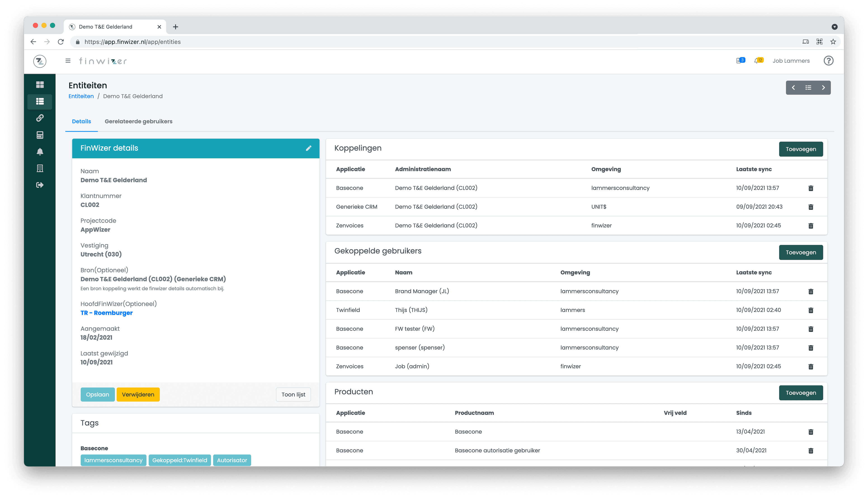This screenshot has height=498, width=868.
Task: Go to previous entity with left chevron
Action: tap(793, 88)
